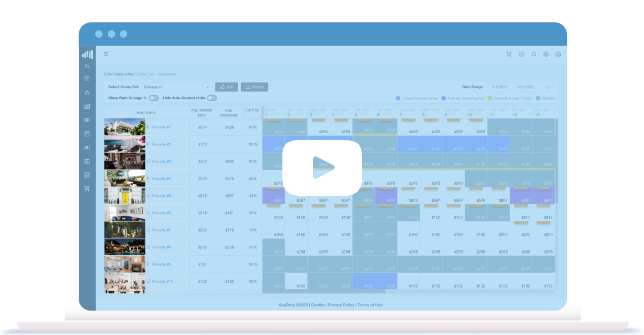Open the favorites star in sidebar
644x335 pixels.
click(87, 93)
